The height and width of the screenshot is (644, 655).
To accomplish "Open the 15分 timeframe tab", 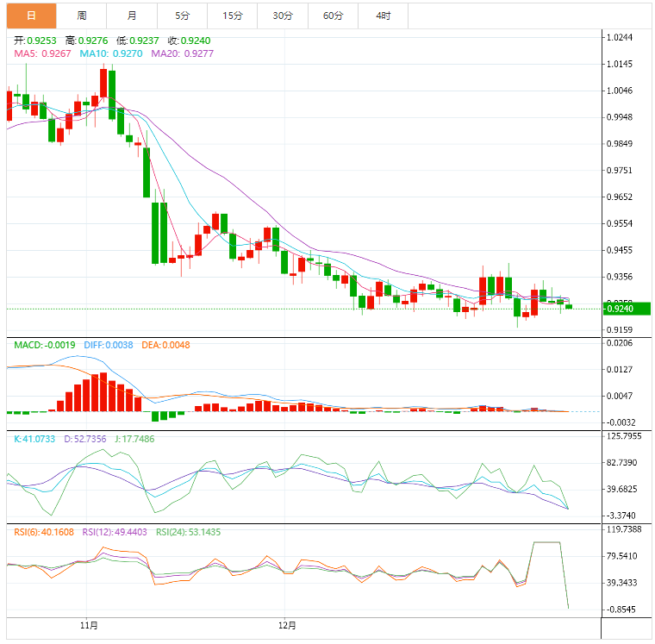I will click(232, 16).
